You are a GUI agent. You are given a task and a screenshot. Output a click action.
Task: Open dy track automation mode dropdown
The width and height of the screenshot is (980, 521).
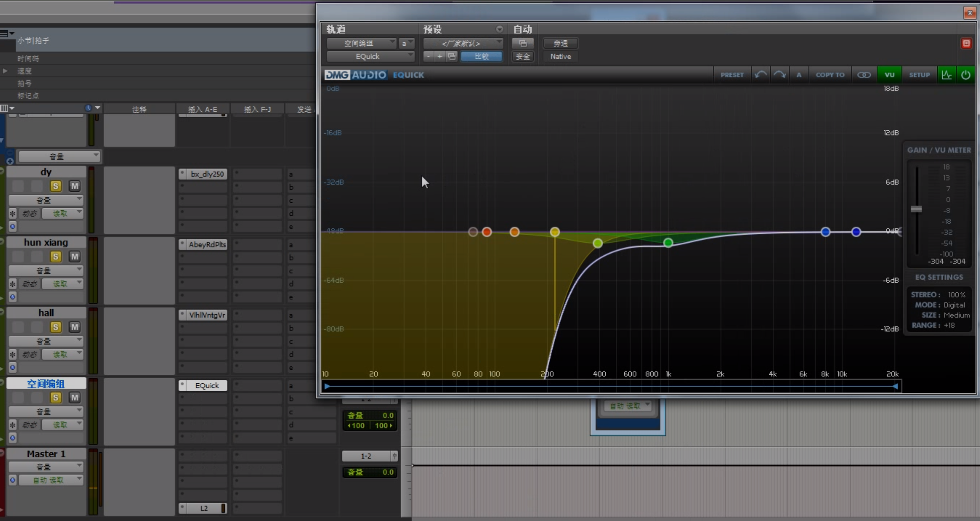(62, 213)
